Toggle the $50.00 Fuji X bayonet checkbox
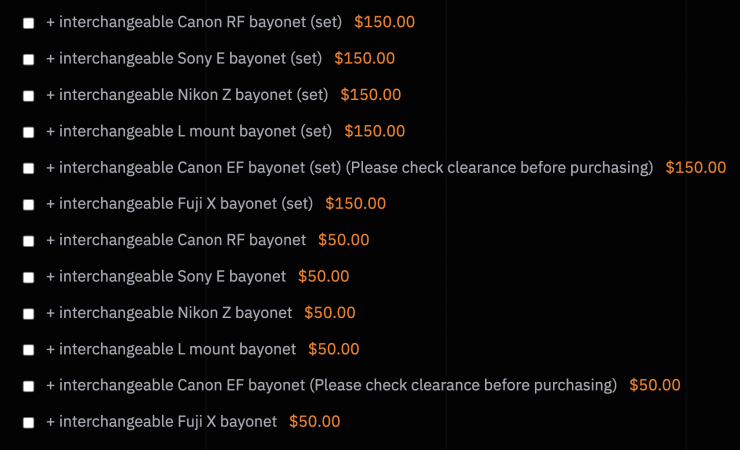Image resolution: width=740 pixels, height=450 pixels. point(28,423)
